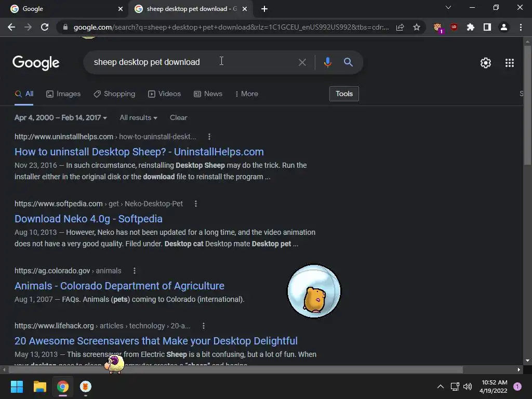Open Google quick settings gear
The width and height of the screenshot is (532, 399).
pos(486,63)
